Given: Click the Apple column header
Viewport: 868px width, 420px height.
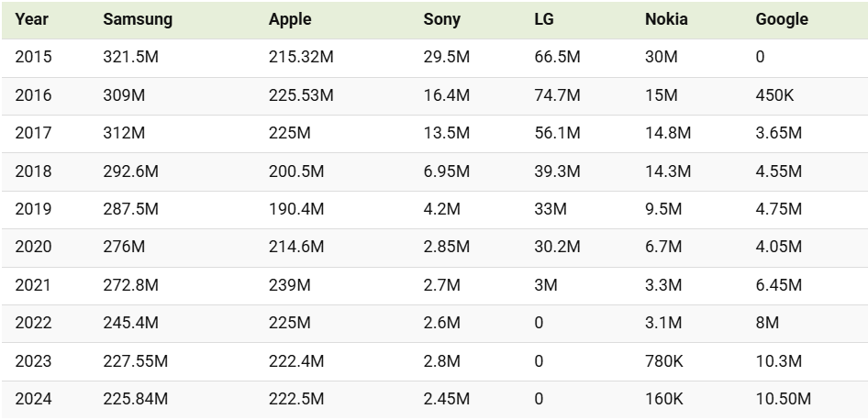Looking at the screenshot, I should 290,19.
